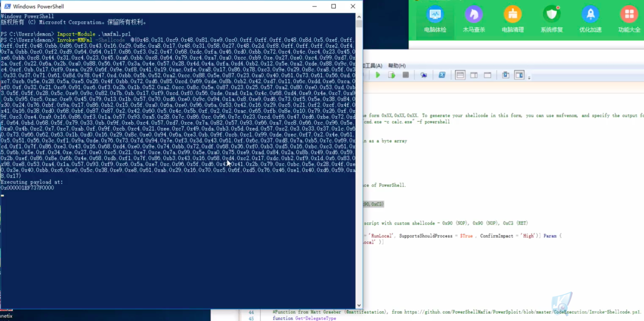644x321 pixels.
Task: Show script pane top layout icon
Action: [x=460, y=75]
